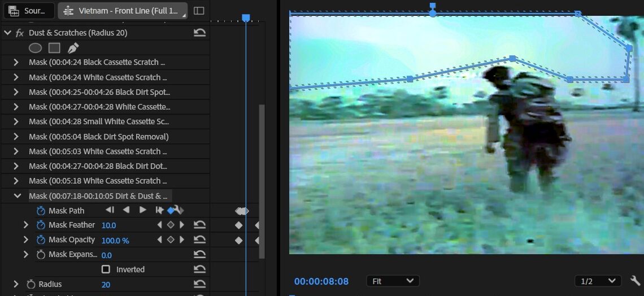
Task: Toggle Mask Feather animation stopwatch
Action: [x=41, y=225]
